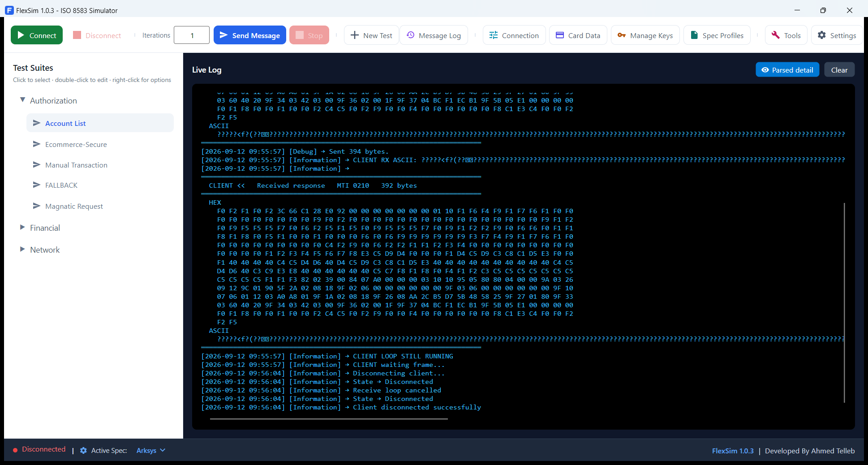Select the Manual Transaction test label
Viewport: 868px width, 465px height.
[76, 165]
